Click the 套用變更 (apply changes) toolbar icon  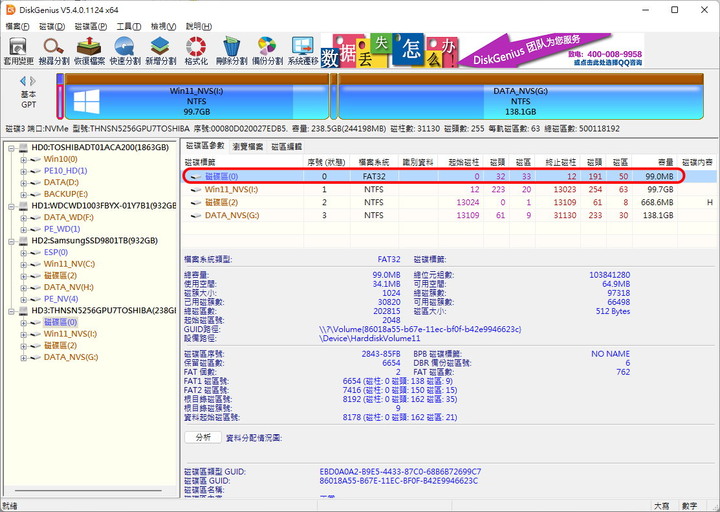[18, 51]
